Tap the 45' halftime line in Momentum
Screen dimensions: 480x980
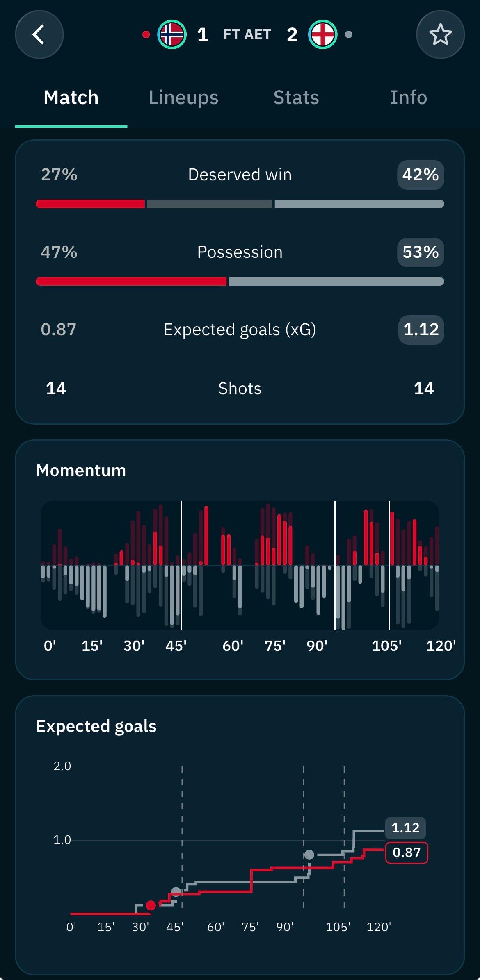(x=181, y=565)
